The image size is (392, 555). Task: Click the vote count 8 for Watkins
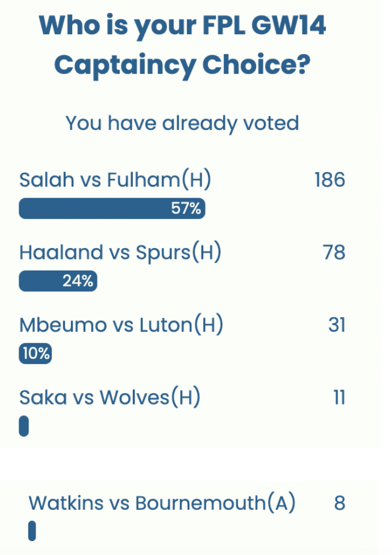click(338, 503)
